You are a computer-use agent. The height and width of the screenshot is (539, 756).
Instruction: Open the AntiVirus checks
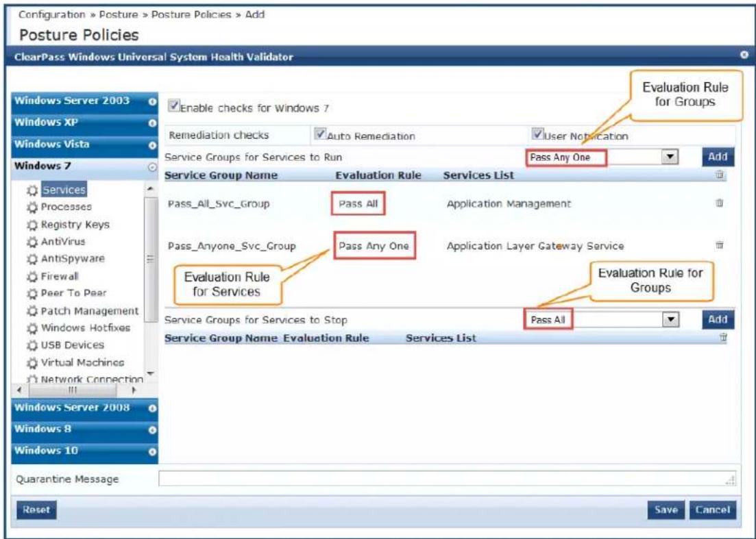[x=63, y=241]
